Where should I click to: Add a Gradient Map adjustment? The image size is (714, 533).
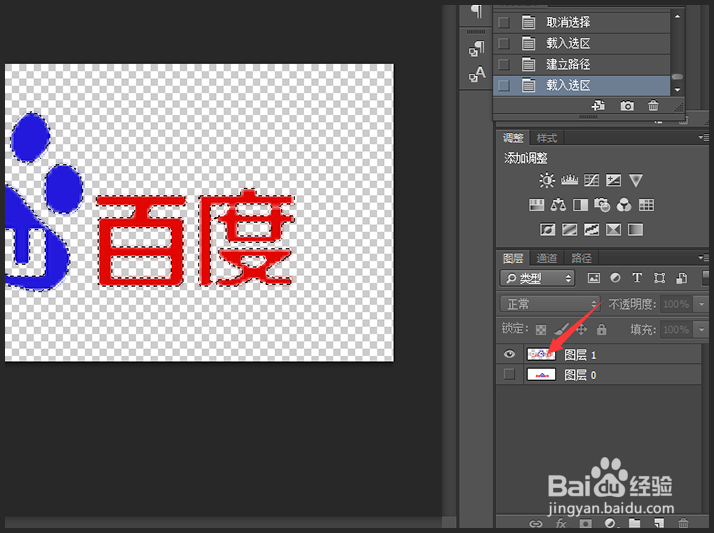[635, 229]
